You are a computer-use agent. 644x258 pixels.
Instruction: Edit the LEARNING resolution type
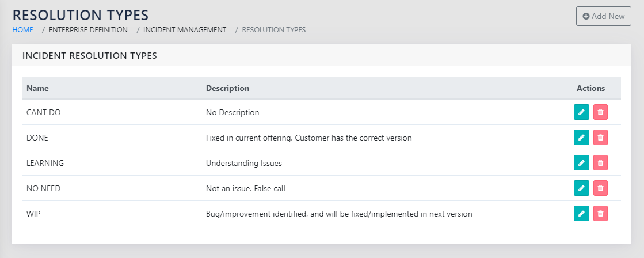pyautogui.click(x=581, y=163)
